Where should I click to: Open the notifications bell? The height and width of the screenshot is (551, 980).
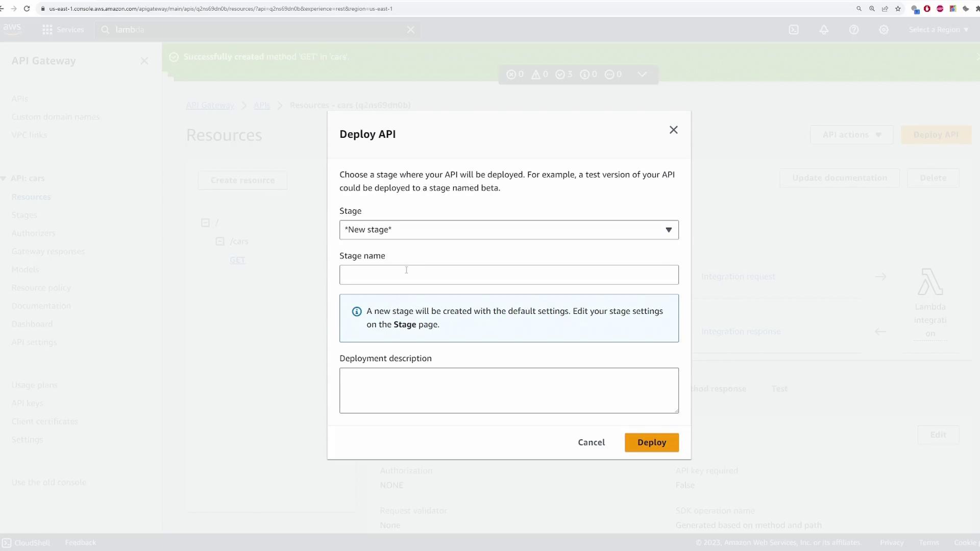tap(824, 30)
